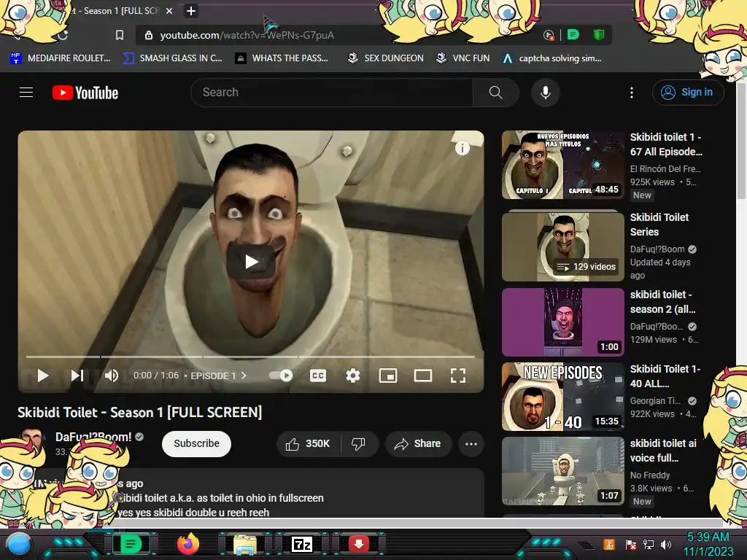Open the DaFuq!?Boom! channel name
The image size is (747, 560).
93,437
